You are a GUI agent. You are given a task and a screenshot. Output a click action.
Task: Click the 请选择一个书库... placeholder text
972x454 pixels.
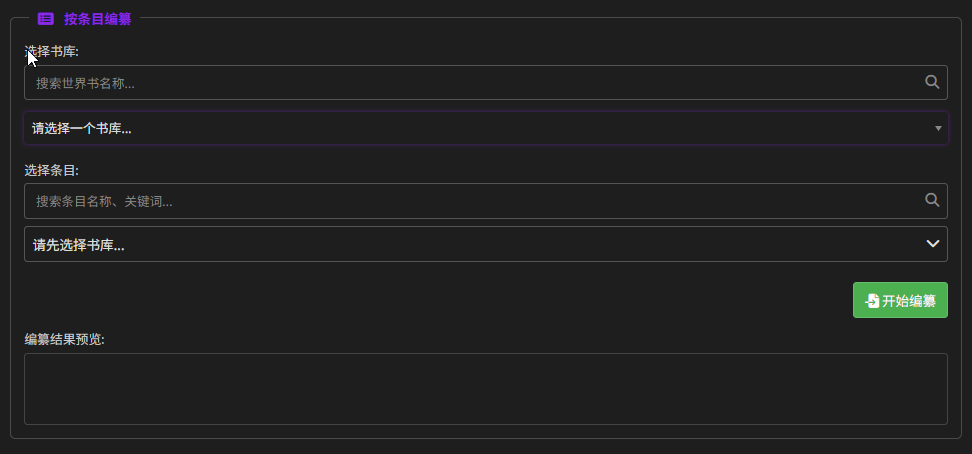click(x=82, y=128)
